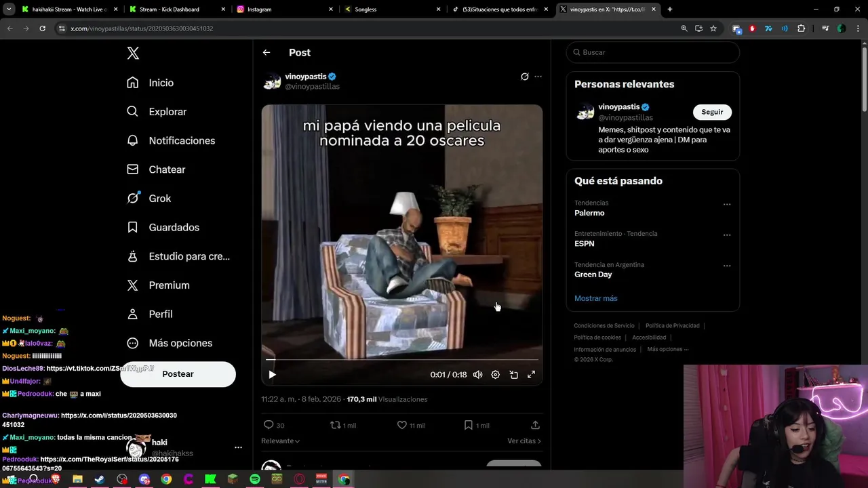868x488 pixels.
Task: Open Chrome profile avatar
Action: point(841,28)
